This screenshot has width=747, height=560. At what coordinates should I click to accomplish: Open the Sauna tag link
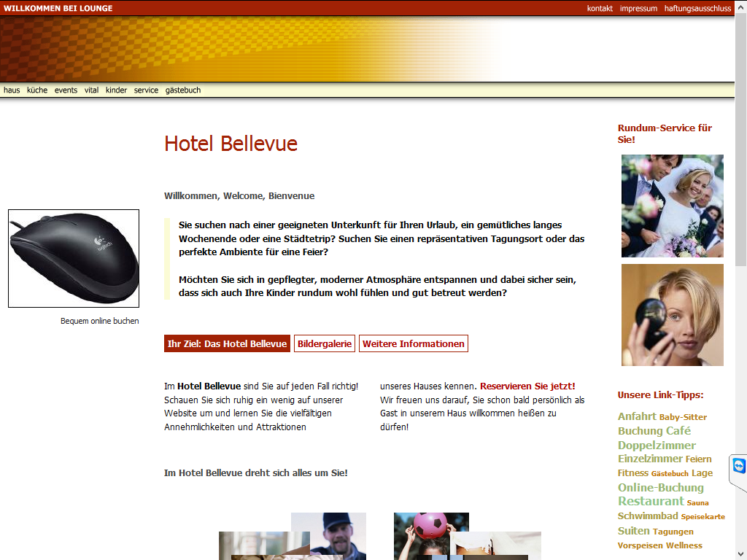click(698, 503)
